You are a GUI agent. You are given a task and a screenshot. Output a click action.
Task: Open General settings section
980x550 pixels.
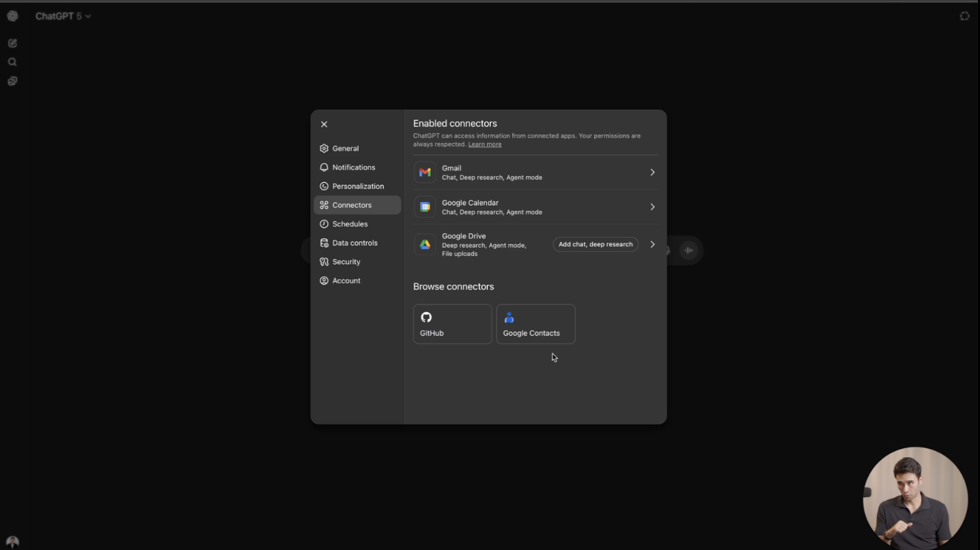[x=357, y=148]
